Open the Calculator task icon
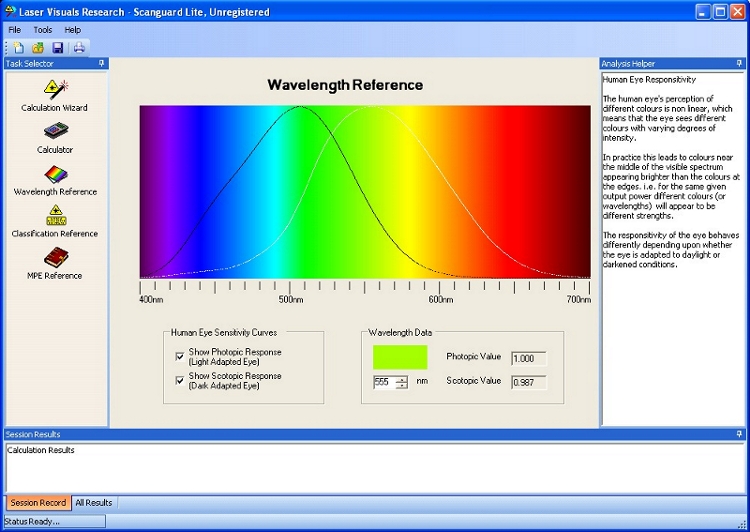 pos(56,131)
